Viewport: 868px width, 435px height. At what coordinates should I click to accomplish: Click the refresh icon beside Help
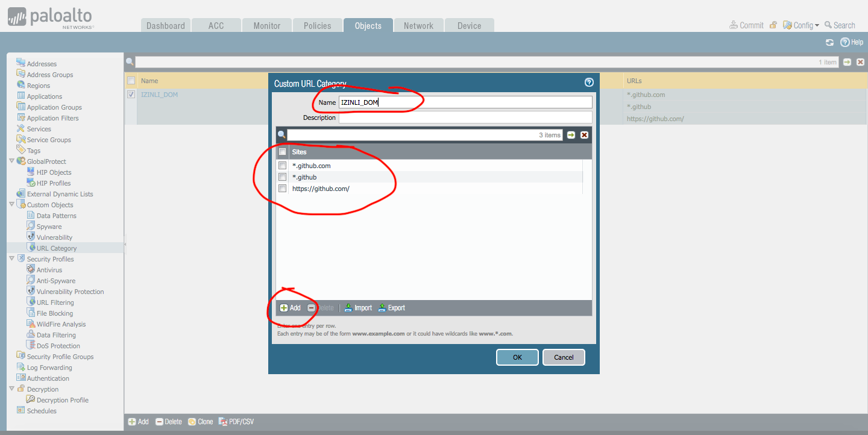point(829,42)
